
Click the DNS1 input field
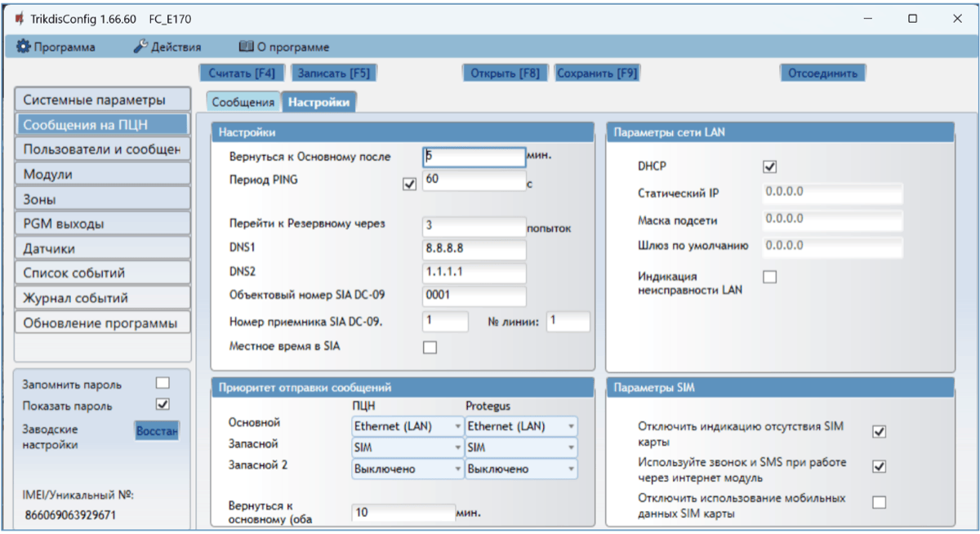pos(474,248)
